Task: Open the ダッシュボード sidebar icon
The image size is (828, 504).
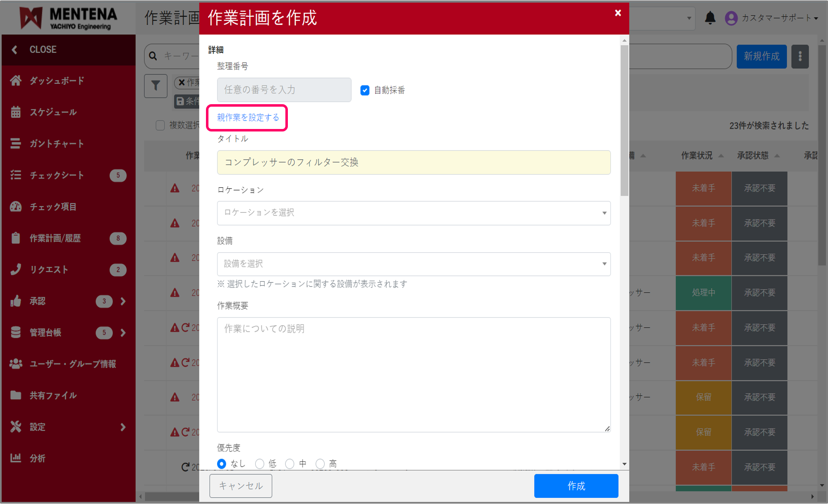Action: [x=16, y=81]
